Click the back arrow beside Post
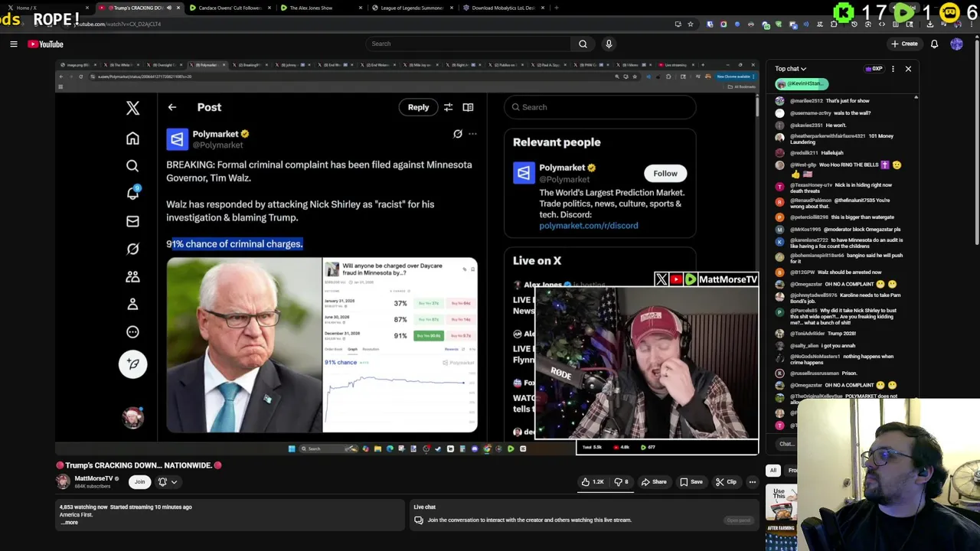Viewport: 980px width, 551px height. tap(172, 107)
